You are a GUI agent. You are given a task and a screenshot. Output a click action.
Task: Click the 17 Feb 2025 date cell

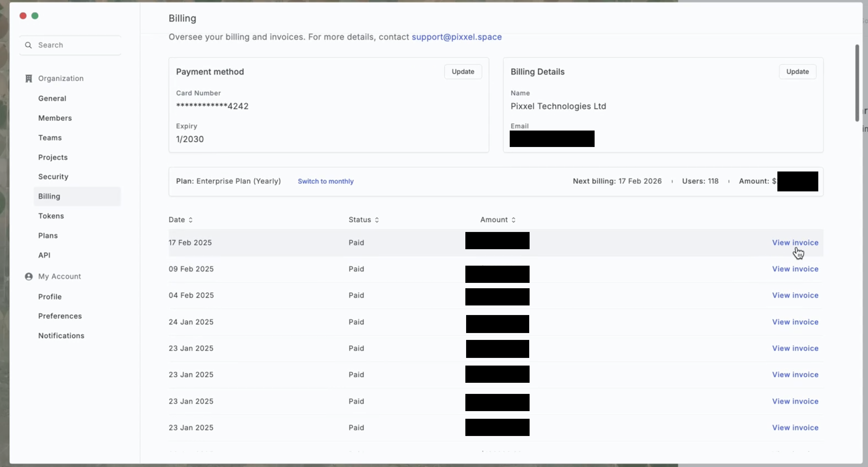click(190, 243)
